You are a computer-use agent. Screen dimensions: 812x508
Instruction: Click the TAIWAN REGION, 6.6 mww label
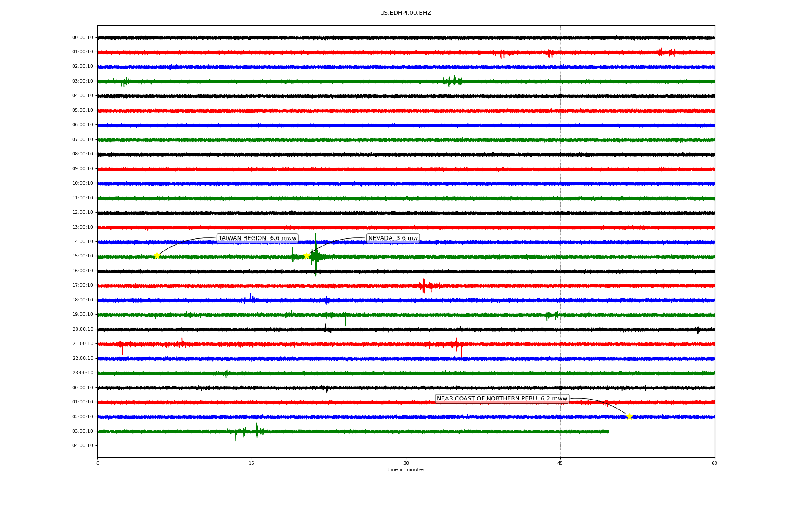(257, 238)
